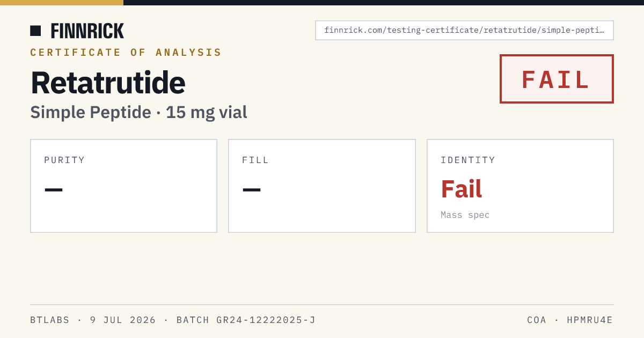Click the Mass spec method label
The height and width of the screenshot is (338, 644).
tap(465, 215)
